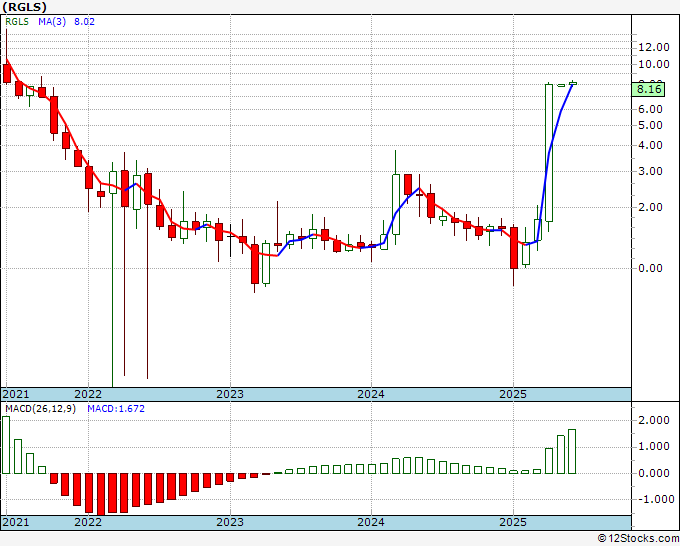This screenshot has height=546, width=680.
Task: Click the MA(3) legend label
Action: 52,22
